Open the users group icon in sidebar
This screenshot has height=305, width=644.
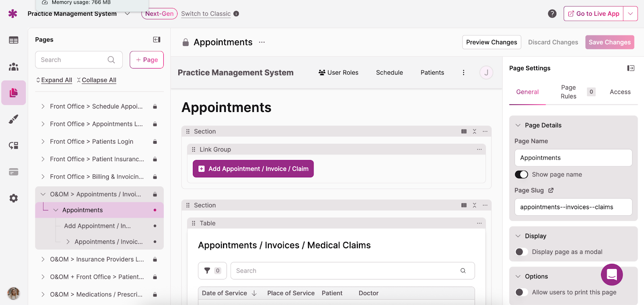14,66
